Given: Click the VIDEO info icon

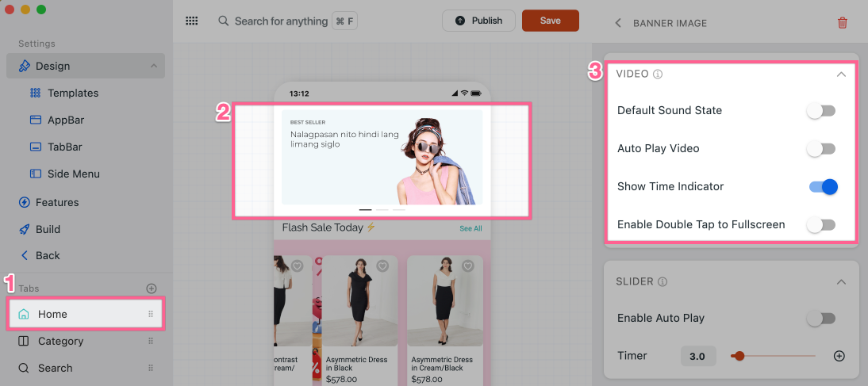Looking at the screenshot, I should 658,75.
